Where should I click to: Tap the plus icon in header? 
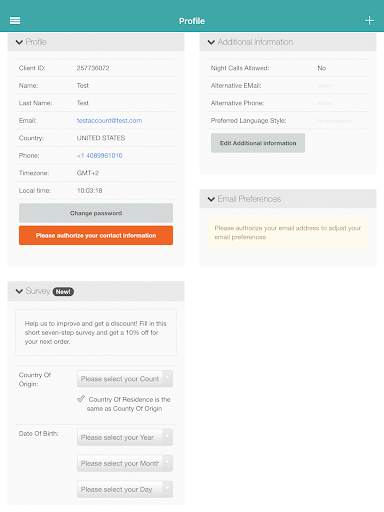coord(369,21)
